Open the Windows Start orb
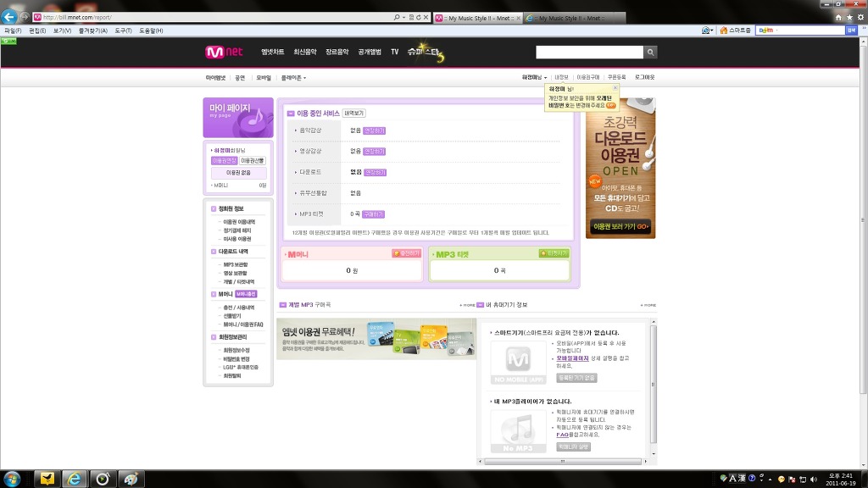Viewport: 868px width, 488px height. (x=12, y=479)
